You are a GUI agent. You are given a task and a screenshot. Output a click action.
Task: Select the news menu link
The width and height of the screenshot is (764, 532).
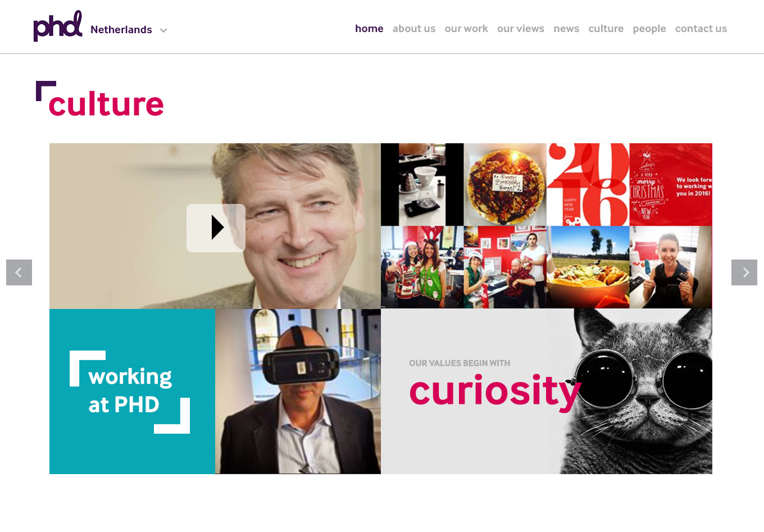[x=566, y=29]
